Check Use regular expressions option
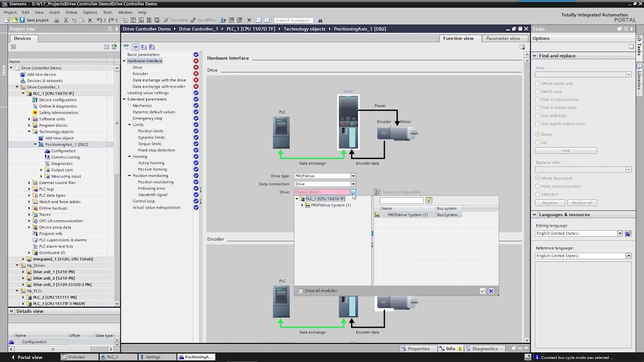Viewport: 644px width, 362px height. (537, 124)
